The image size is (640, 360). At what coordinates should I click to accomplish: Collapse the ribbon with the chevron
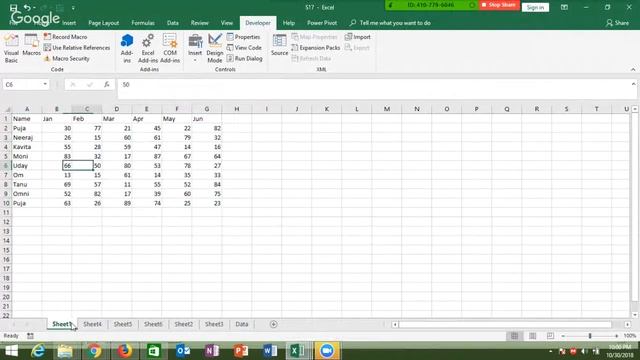tap(633, 70)
